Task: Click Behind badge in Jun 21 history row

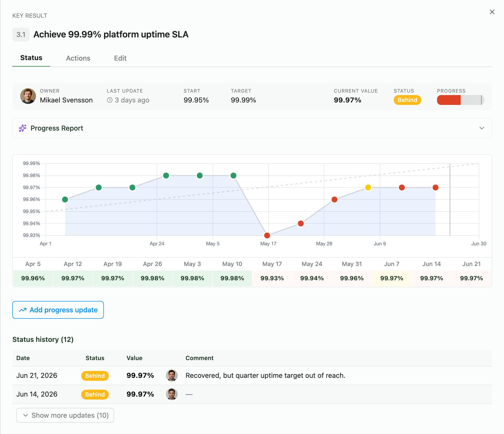Action: 95,376
